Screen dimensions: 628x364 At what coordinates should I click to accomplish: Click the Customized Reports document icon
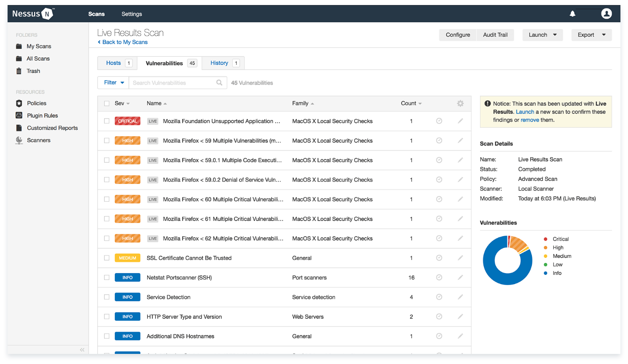click(19, 128)
